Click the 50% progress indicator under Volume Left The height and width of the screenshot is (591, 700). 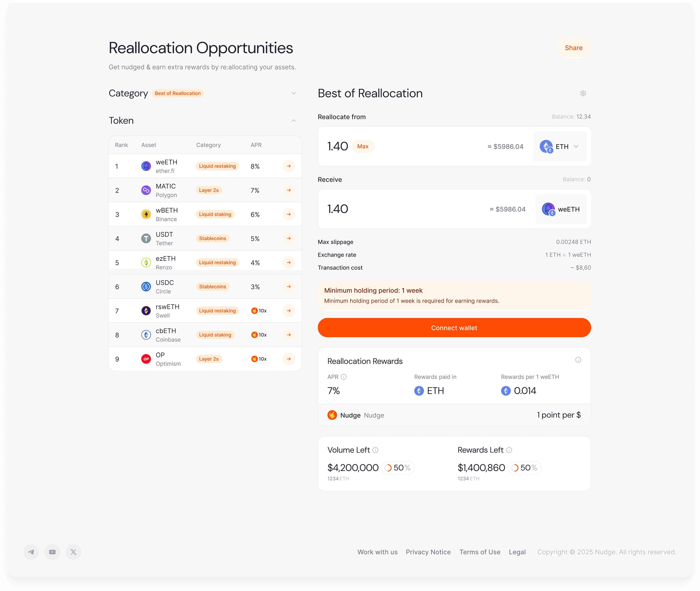coord(398,468)
